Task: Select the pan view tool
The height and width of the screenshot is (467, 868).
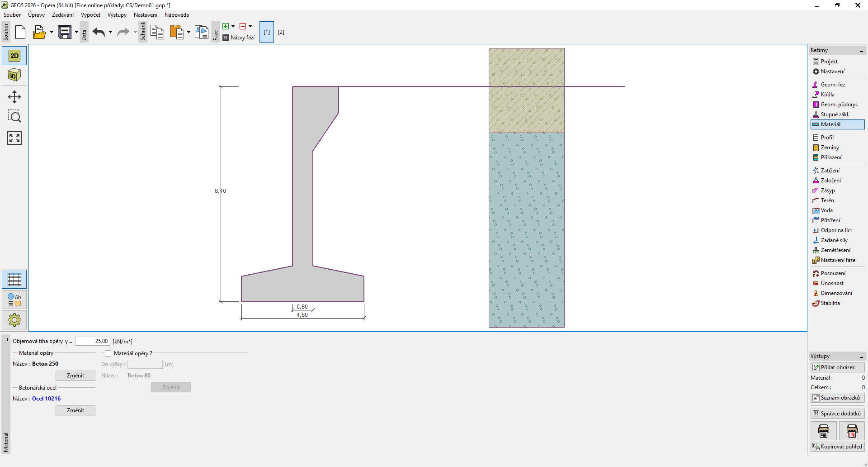Action: (14, 97)
